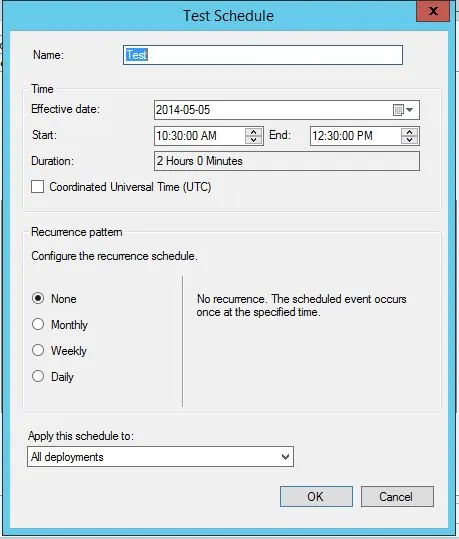
Task: Decrease Start time with down arrow
Action: coord(253,140)
